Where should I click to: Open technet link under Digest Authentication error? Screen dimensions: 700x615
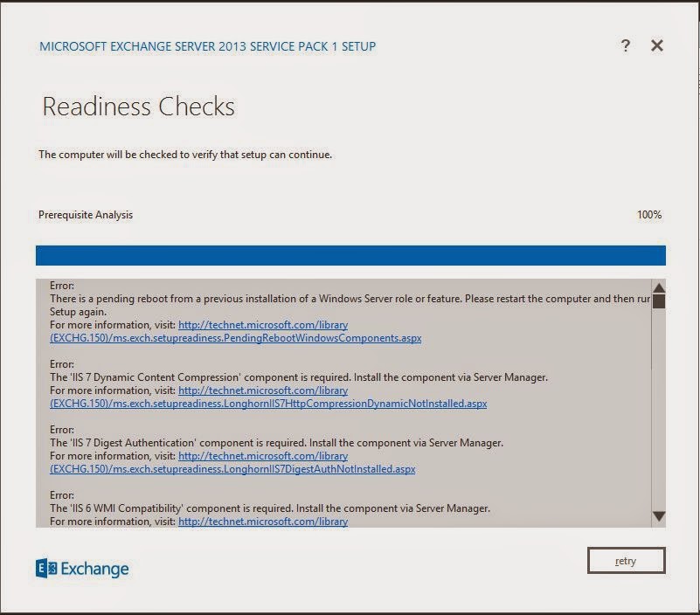[263, 456]
